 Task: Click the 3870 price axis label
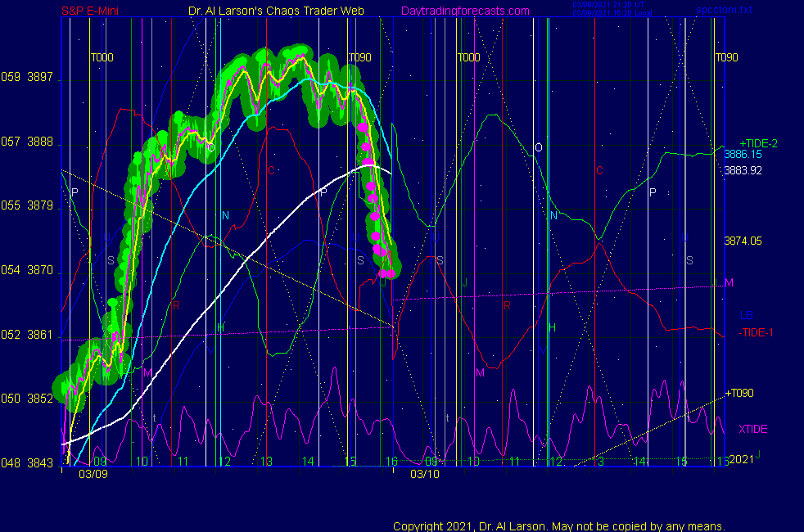(40, 270)
